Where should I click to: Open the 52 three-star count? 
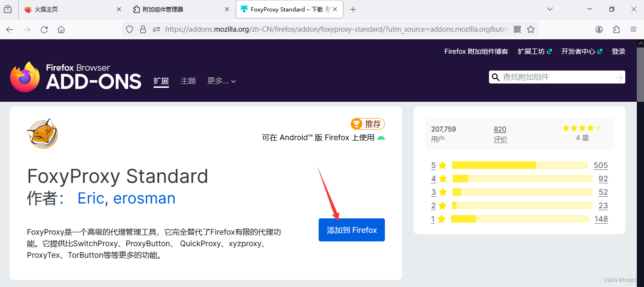(603, 192)
